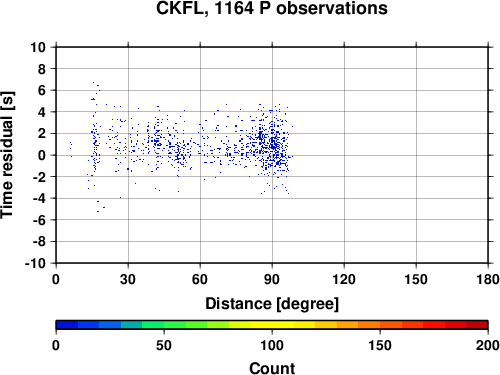Click the x-axis tick label '30'
Viewport: 500px width, 375px height.
[x=128, y=279]
